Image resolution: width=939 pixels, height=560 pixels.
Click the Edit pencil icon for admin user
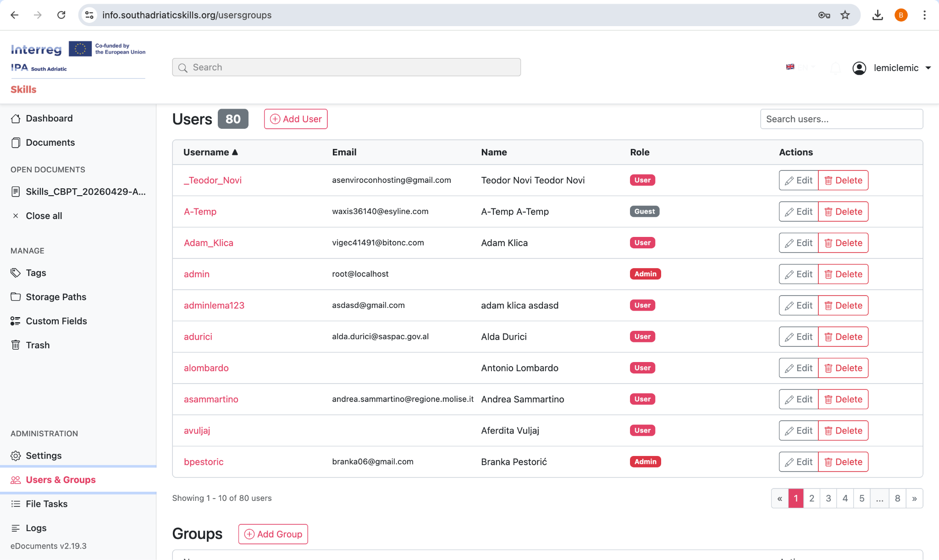click(790, 274)
